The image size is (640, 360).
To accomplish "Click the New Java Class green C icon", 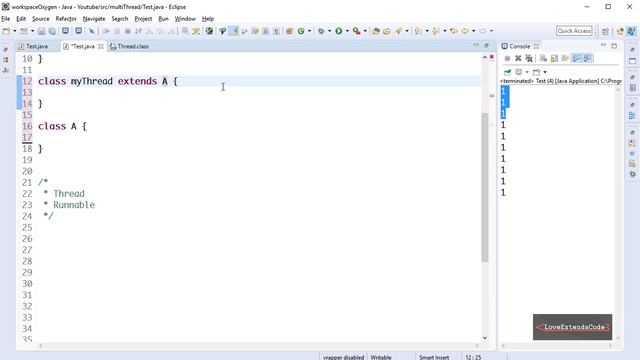I will click(301, 31).
